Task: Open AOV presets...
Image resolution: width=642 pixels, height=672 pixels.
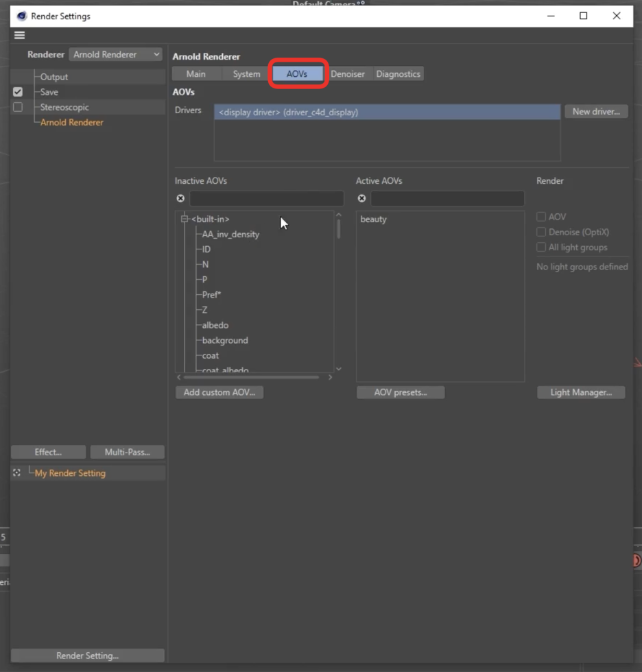Action: pyautogui.click(x=401, y=392)
